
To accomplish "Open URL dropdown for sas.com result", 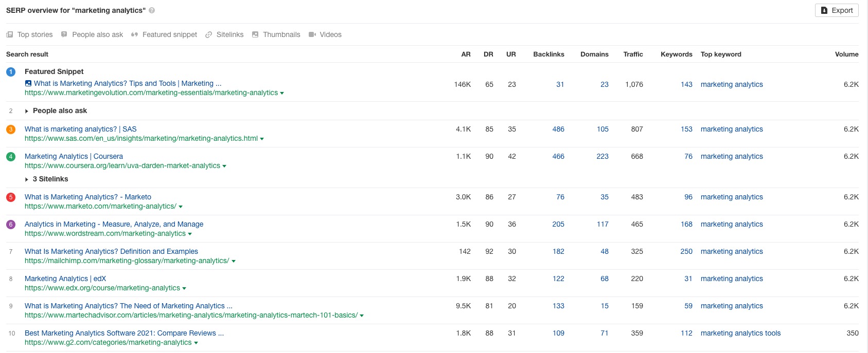I will point(262,139).
